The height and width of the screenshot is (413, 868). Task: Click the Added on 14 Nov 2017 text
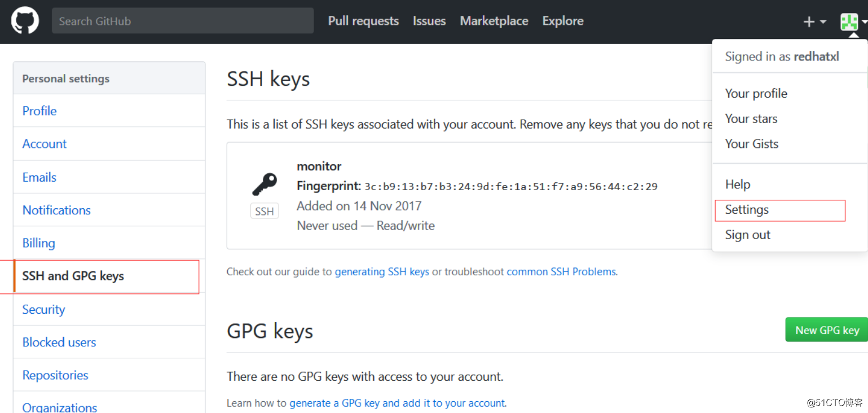pos(359,206)
